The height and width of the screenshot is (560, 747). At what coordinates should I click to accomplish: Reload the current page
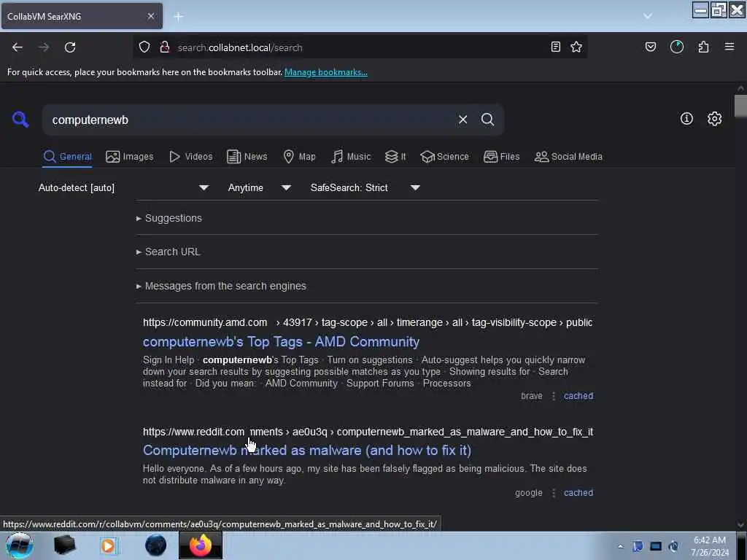pos(70,47)
